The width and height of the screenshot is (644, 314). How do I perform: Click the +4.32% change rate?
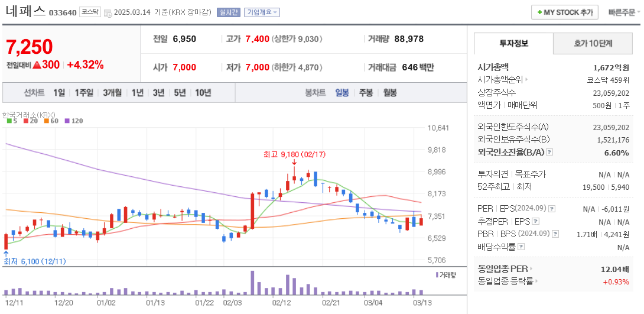[86, 64]
